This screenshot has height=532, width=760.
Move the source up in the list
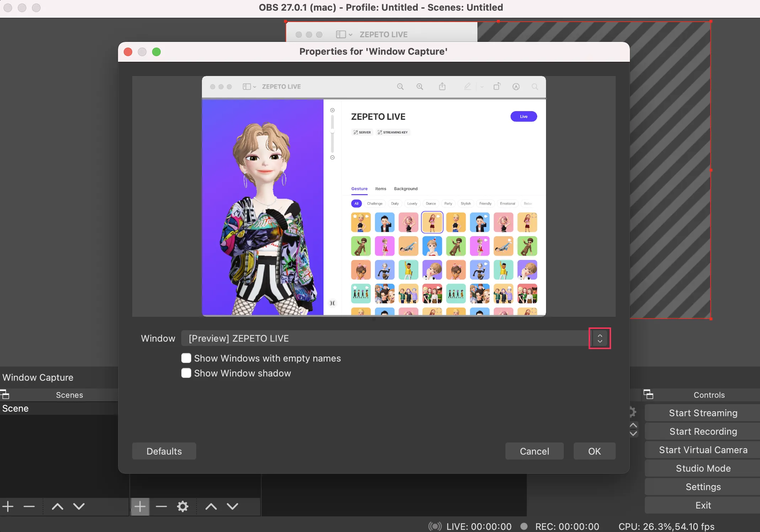tap(211, 506)
